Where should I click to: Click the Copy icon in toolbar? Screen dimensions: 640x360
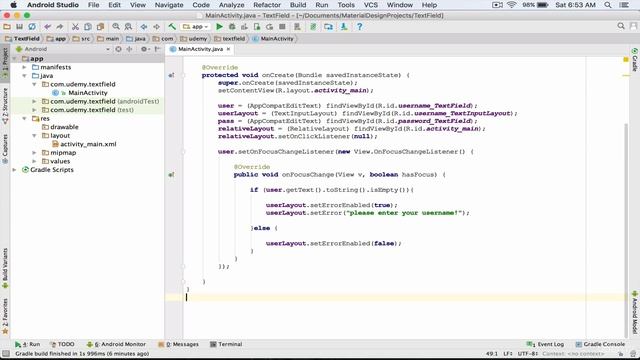(x=88, y=27)
